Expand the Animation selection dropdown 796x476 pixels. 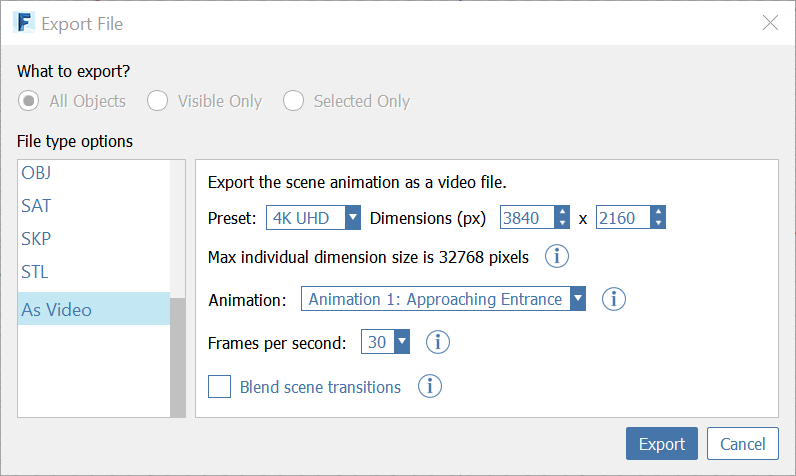(x=445, y=299)
